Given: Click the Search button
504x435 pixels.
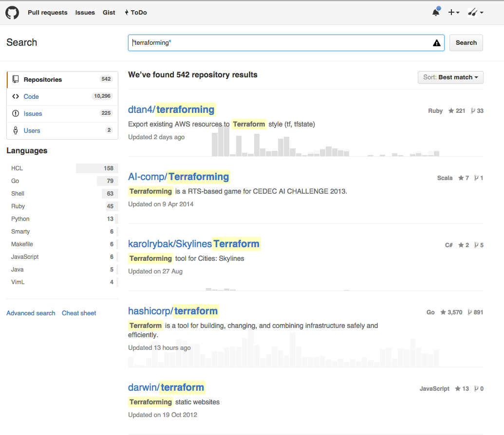Looking at the screenshot, I should [x=466, y=43].
